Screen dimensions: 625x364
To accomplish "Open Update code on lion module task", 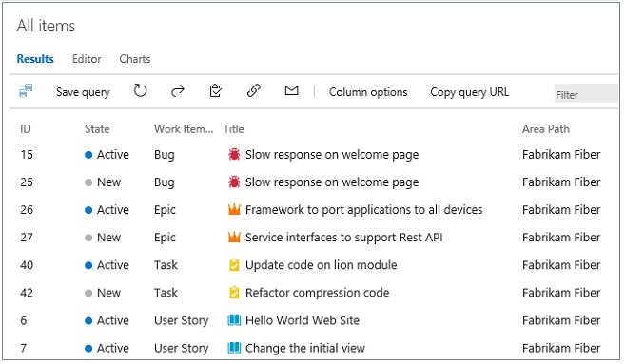I will point(322,265).
